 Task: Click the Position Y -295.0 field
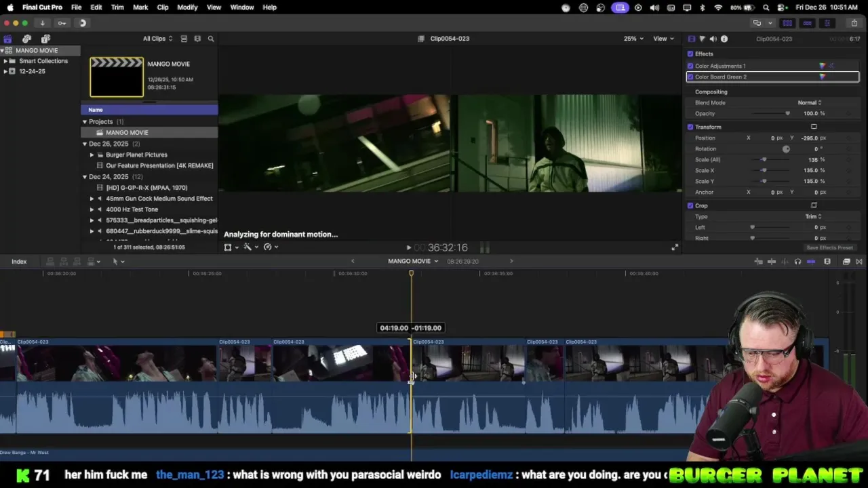coord(809,138)
